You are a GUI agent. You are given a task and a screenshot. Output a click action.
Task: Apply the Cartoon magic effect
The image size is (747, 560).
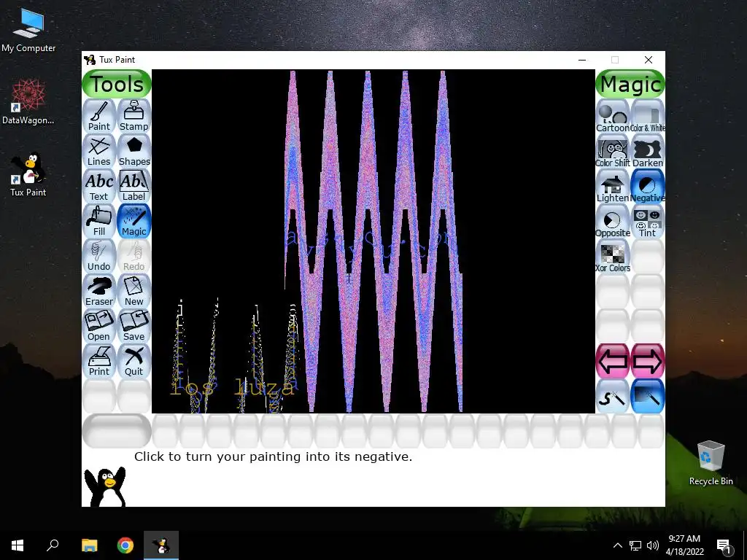click(613, 117)
